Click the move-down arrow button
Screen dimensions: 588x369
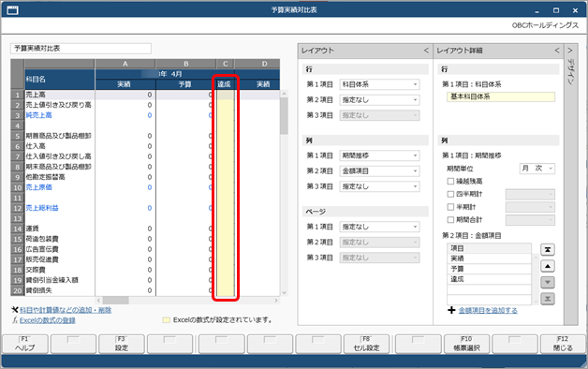tap(548, 283)
